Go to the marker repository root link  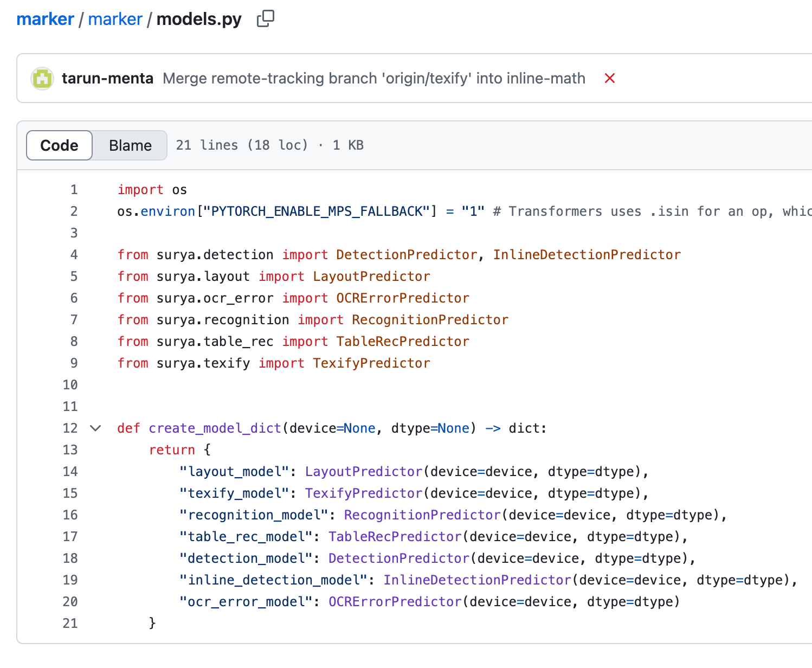point(45,19)
